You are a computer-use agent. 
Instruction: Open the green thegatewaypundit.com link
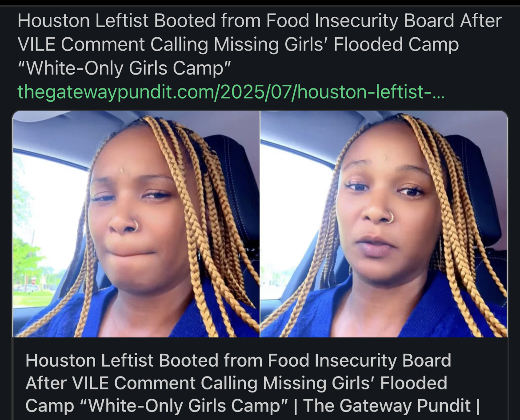point(231,92)
